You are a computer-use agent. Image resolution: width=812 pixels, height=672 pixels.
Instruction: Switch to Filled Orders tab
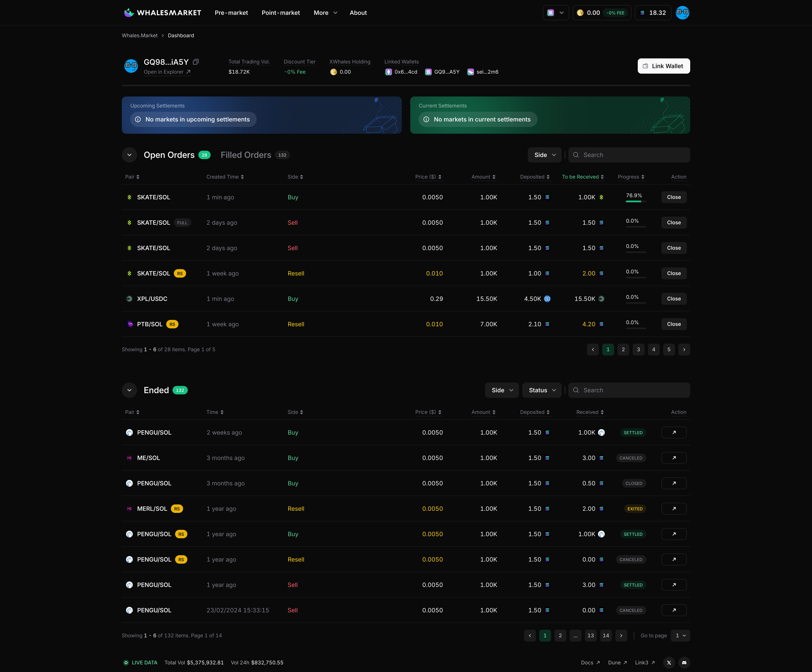[246, 155]
